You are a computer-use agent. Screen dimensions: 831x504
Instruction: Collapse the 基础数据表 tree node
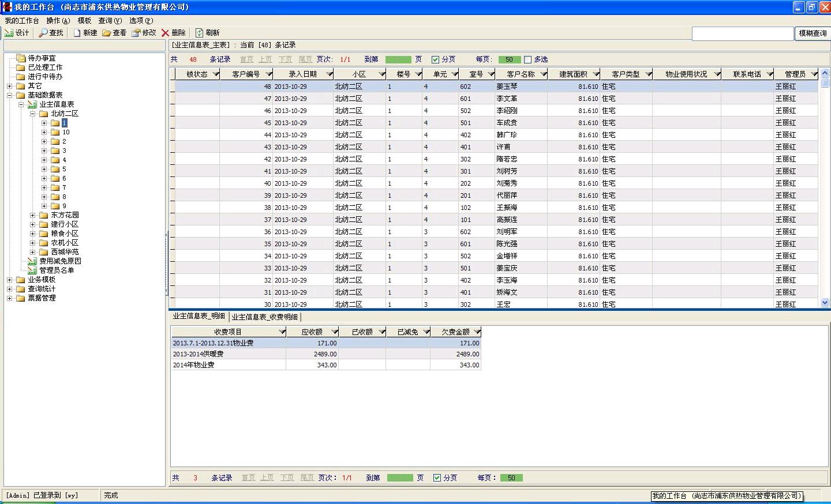(x=10, y=95)
